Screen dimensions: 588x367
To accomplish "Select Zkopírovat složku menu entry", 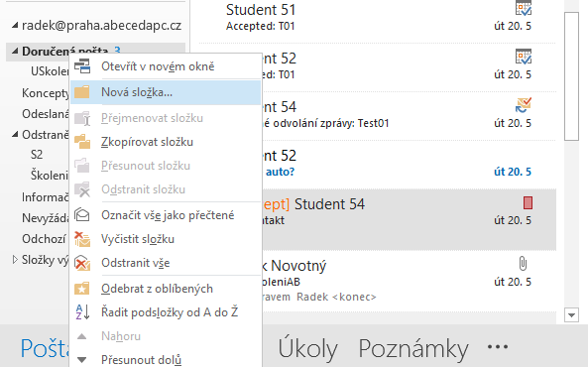I will 166,142.
